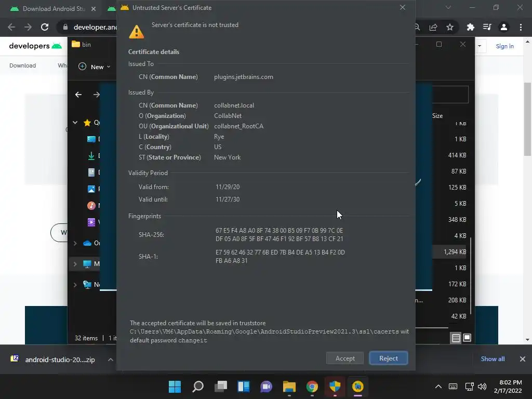Expand the This PC tree node
This screenshot has width=532, height=399.
pos(75,264)
